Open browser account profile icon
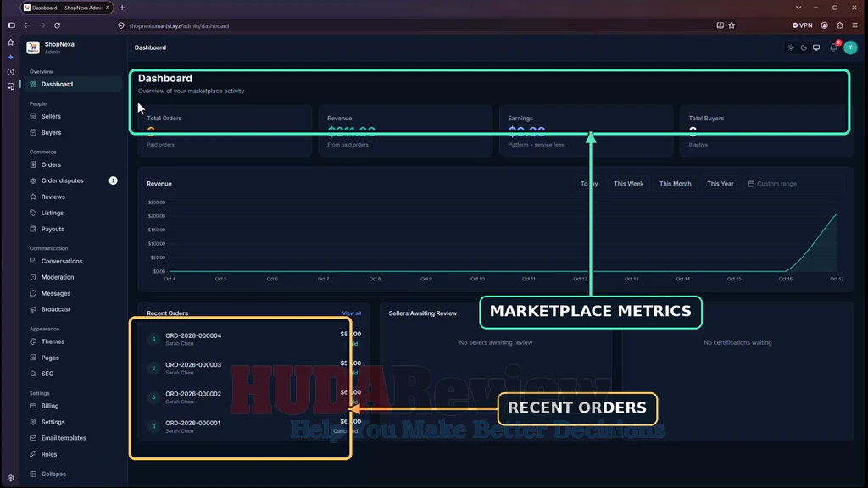Viewport: 868px width, 488px height. [824, 25]
